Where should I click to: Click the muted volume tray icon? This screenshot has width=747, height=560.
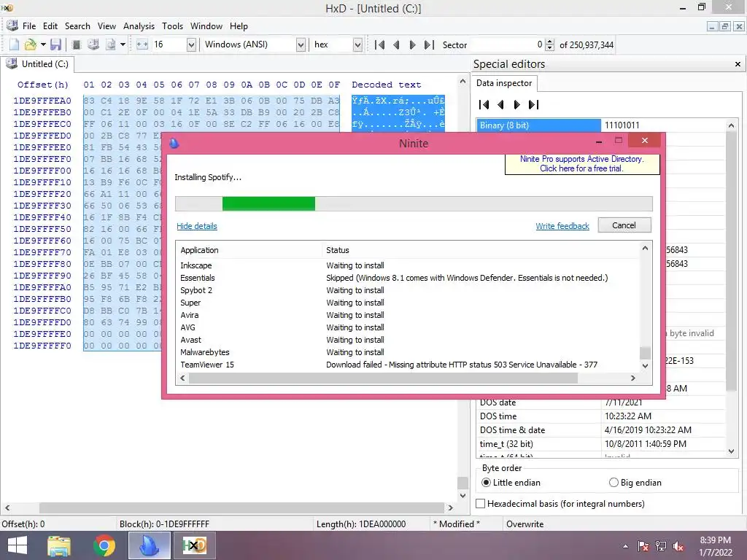click(678, 545)
